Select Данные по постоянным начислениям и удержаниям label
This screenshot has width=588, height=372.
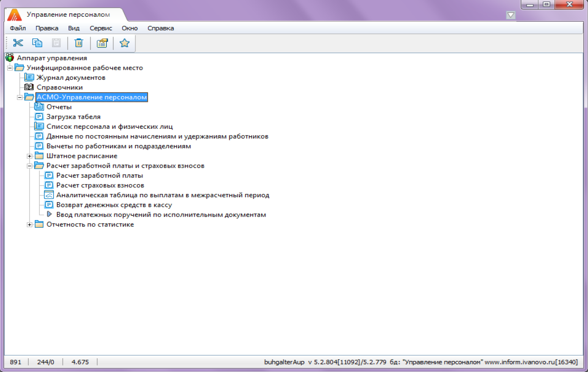[x=157, y=136]
